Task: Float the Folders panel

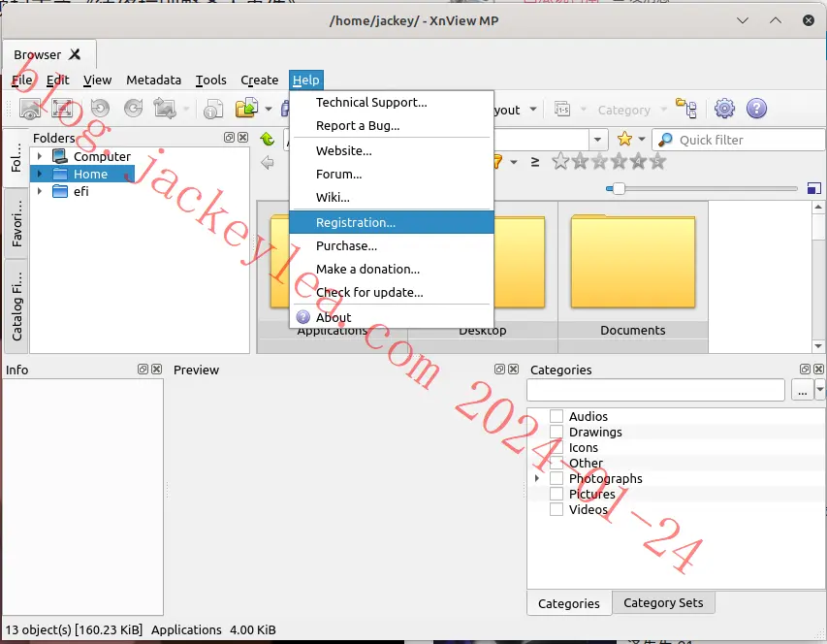Action: pos(229,137)
